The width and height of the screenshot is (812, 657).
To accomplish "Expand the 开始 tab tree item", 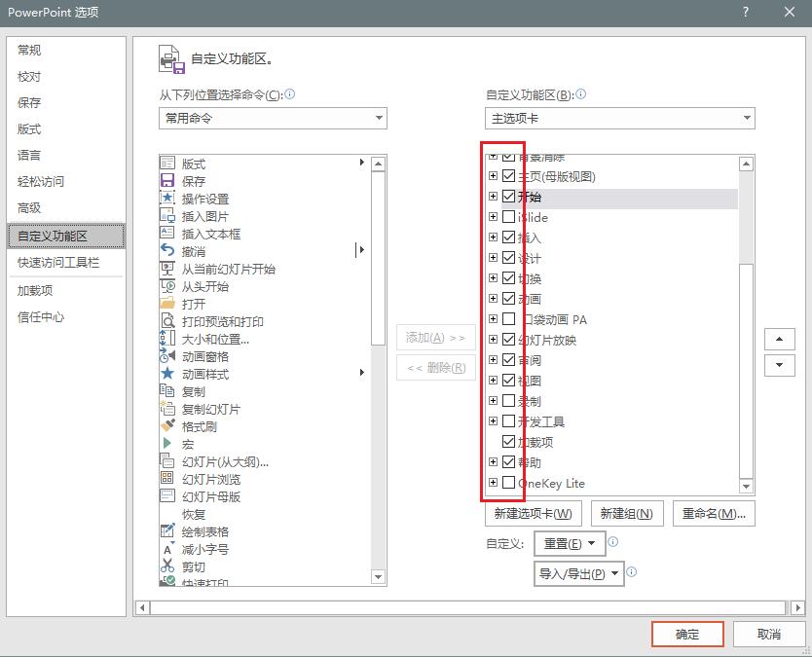I will [x=493, y=197].
